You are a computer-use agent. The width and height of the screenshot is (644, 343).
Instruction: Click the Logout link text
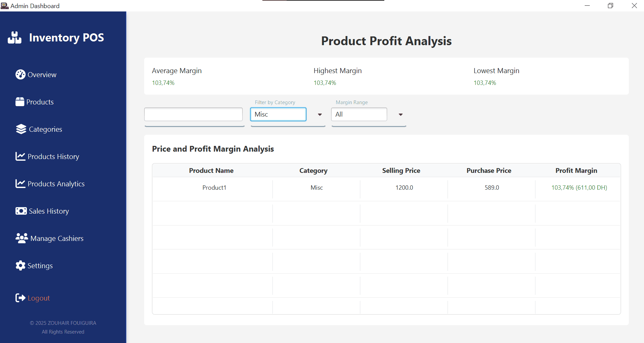click(x=39, y=298)
